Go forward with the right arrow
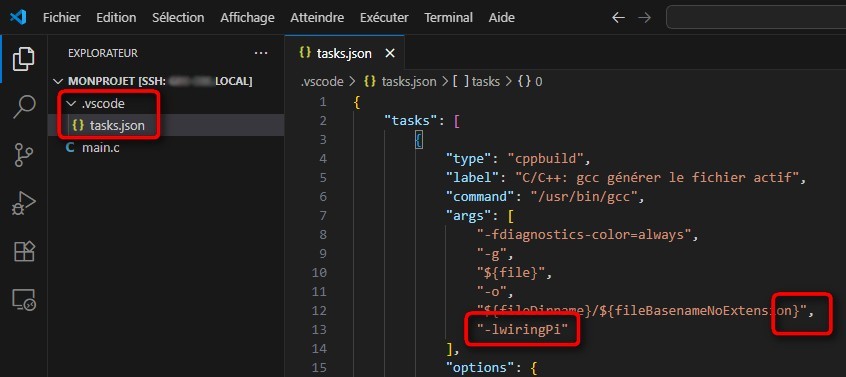The image size is (846, 377). (x=644, y=17)
